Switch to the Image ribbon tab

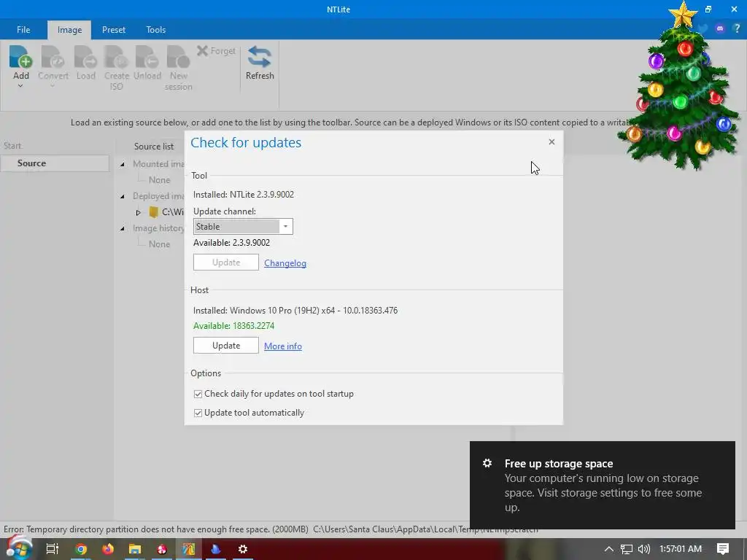69,30
